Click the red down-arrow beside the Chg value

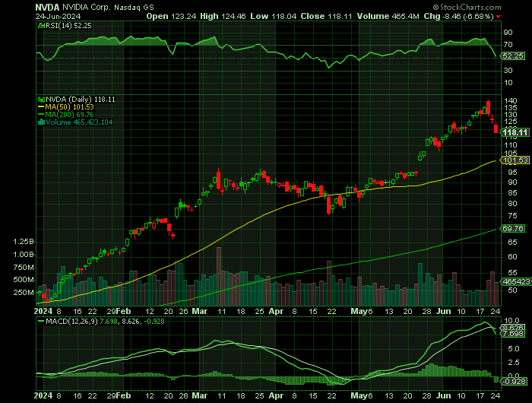[x=498, y=17]
